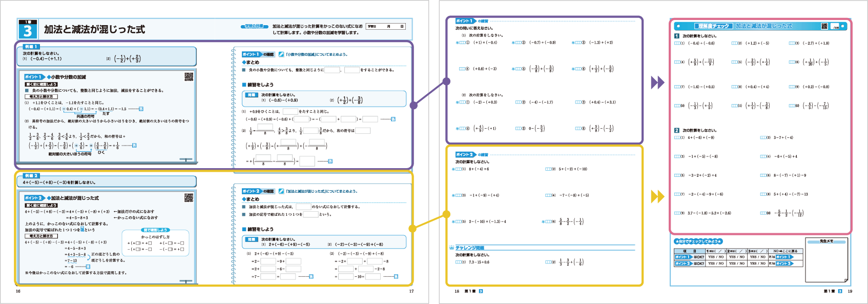868x304 pixels.
Task: Click the QR code in the ポイント2 panel
Action: [189, 198]
